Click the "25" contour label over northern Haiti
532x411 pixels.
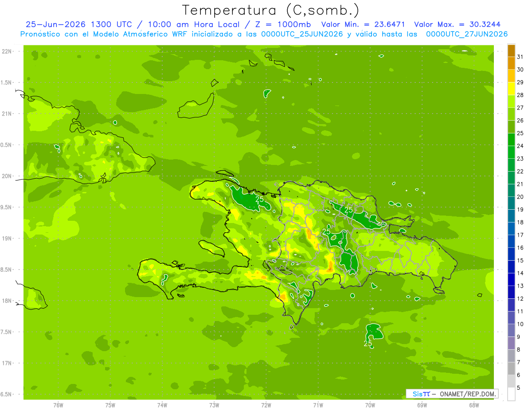(x=260, y=200)
